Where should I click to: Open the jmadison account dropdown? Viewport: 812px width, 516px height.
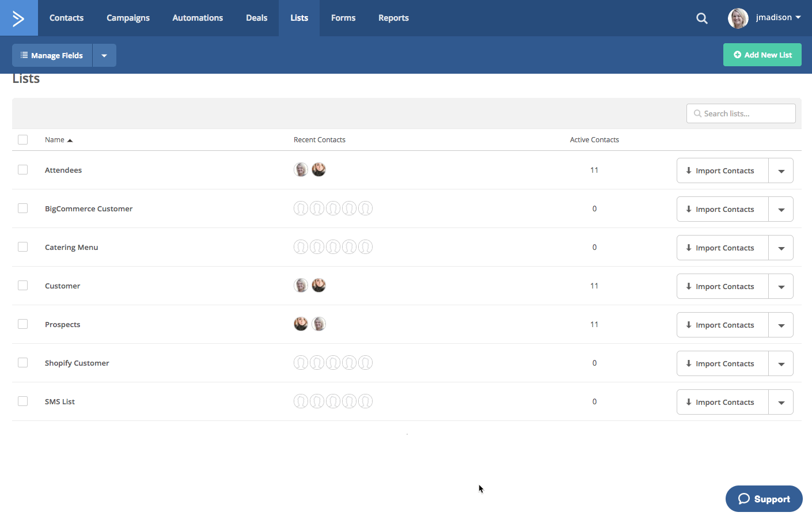[779, 18]
